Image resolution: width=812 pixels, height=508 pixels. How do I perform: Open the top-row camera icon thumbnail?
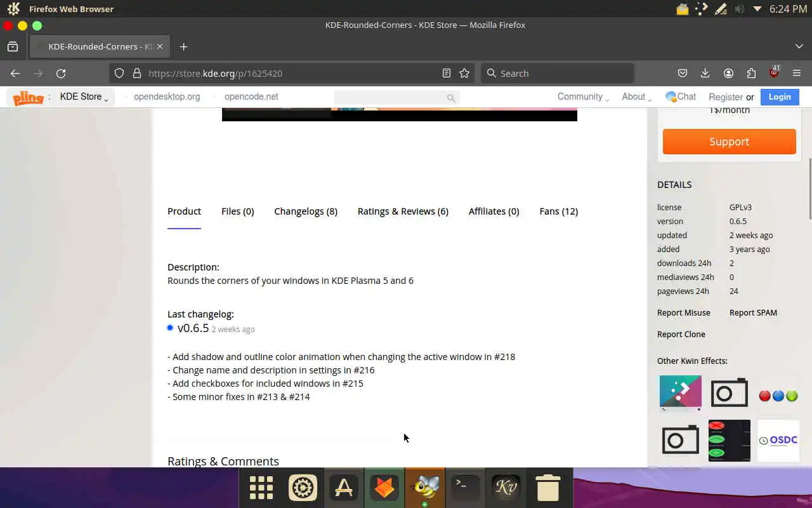point(730,393)
